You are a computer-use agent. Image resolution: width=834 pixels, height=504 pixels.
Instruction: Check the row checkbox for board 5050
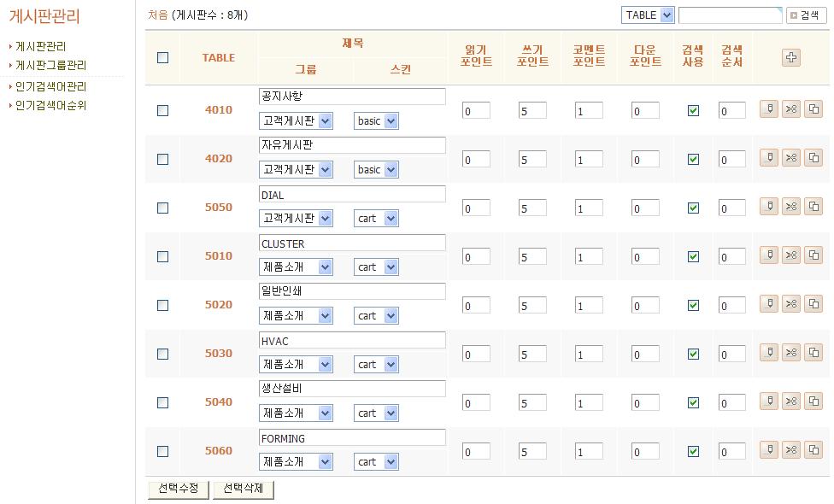162,208
